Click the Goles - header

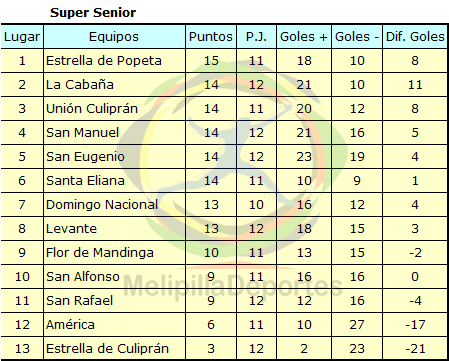(357, 37)
